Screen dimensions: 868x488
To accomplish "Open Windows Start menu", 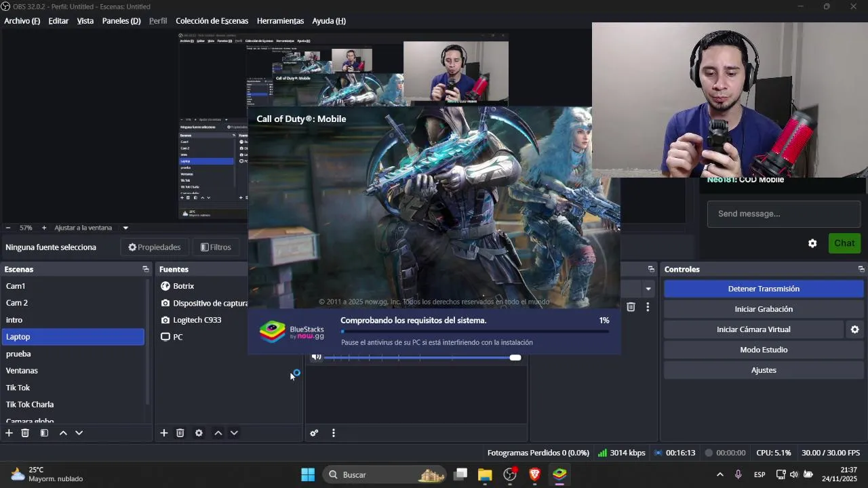I will pyautogui.click(x=308, y=474).
